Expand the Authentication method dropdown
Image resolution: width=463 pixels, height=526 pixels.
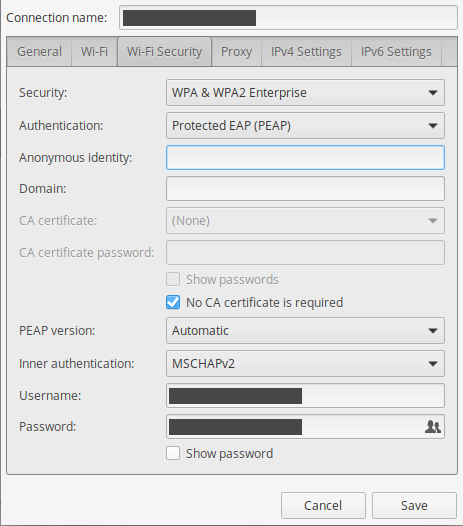(x=305, y=125)
